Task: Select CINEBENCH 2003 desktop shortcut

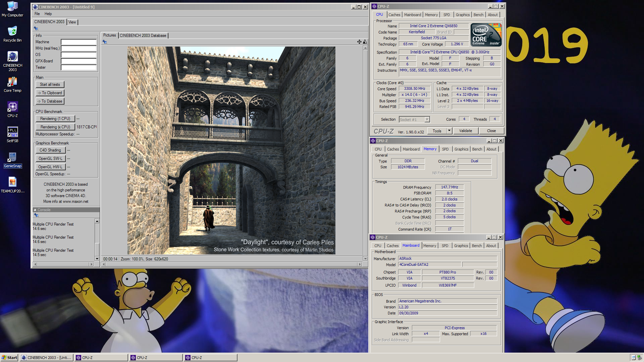Action: pyautogui.click(x=12, y=61)
